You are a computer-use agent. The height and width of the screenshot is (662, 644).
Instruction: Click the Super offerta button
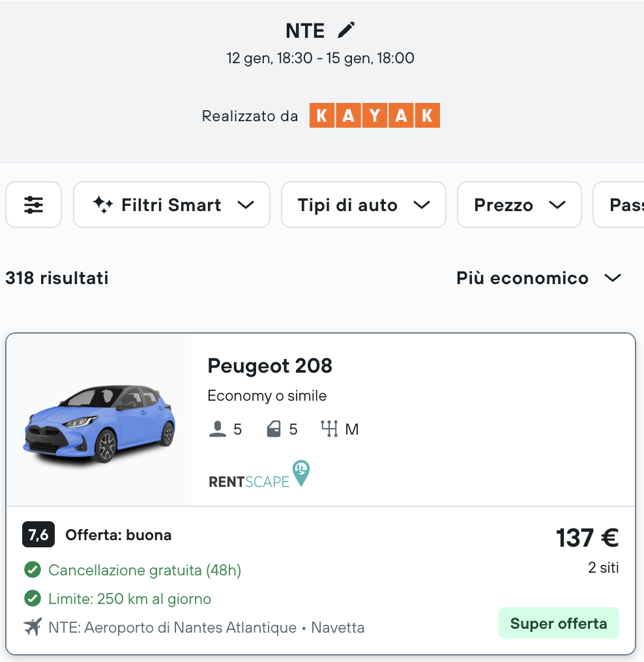point(559,623)
